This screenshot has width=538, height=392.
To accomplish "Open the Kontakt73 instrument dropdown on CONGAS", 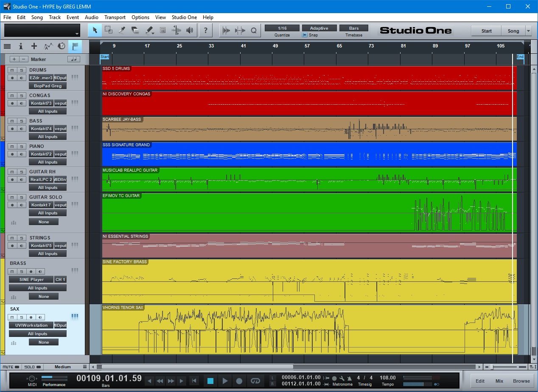I will [x=41, y=103].
